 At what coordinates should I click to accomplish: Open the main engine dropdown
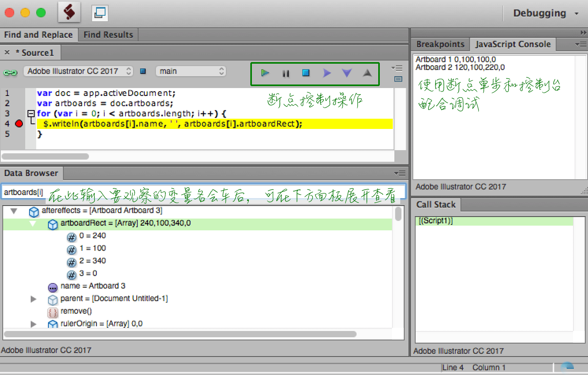point(191,71)
